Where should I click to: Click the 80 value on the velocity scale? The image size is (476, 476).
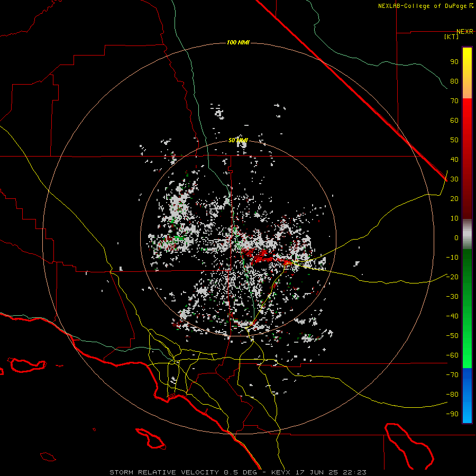coord(454,81)
